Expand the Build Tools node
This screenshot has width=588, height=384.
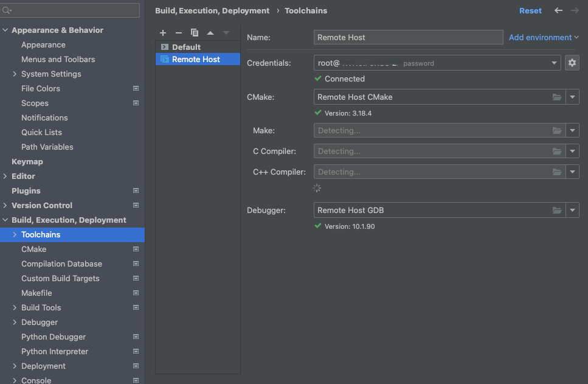pos(15,308)
